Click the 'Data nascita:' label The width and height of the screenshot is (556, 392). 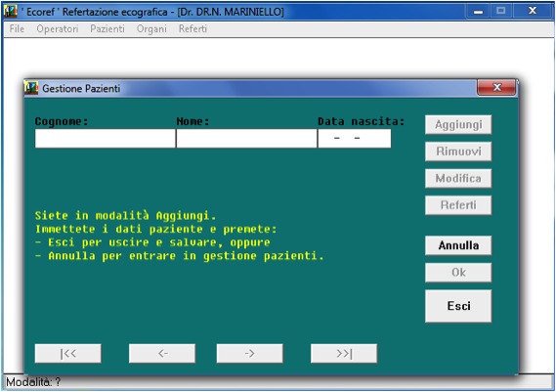coord(362,121)
